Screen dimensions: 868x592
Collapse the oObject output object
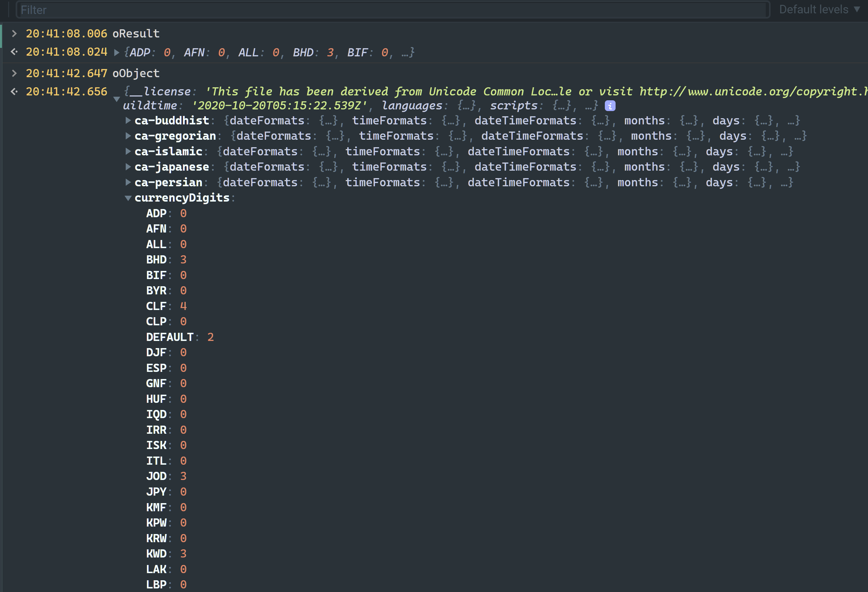pyautogui.click(x=117, y=99)
